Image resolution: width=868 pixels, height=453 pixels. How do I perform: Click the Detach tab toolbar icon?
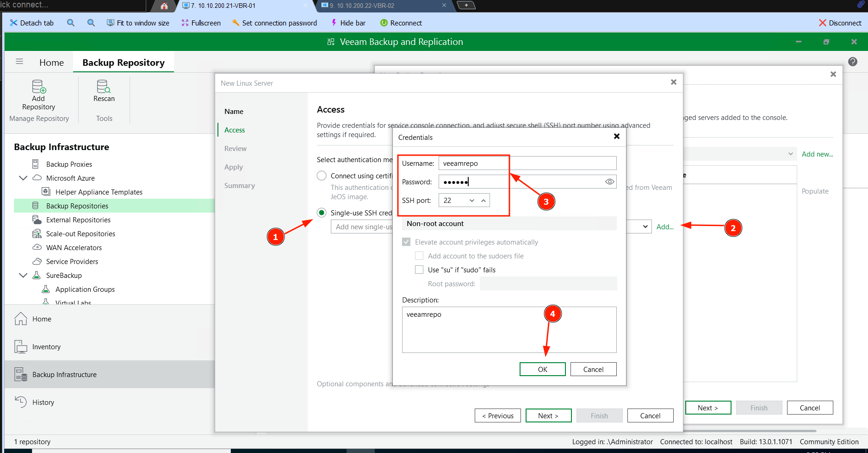pyautogui.click(x=13, y=23)
